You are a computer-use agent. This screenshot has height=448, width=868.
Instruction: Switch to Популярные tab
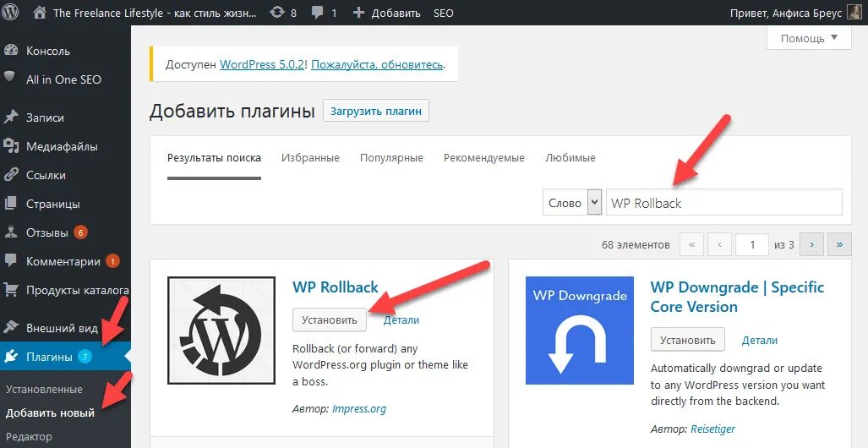[391, 158]
